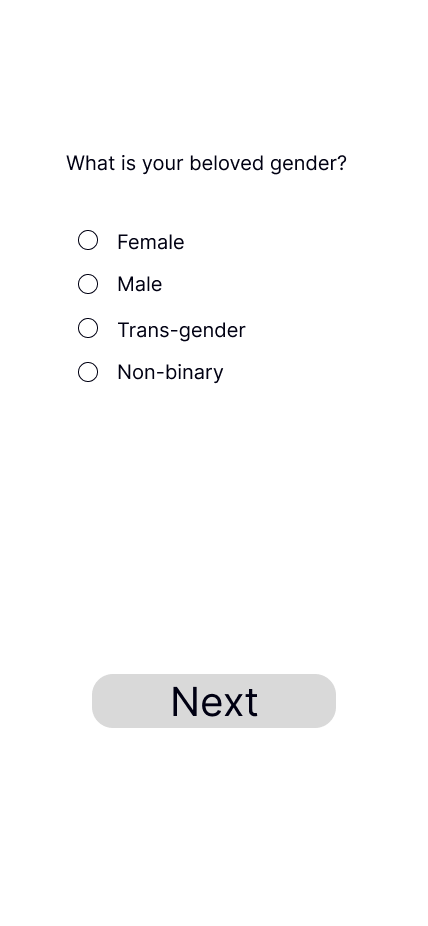
Task: Click the "What is your beloved gender?" question
Action: pos(207,163)
